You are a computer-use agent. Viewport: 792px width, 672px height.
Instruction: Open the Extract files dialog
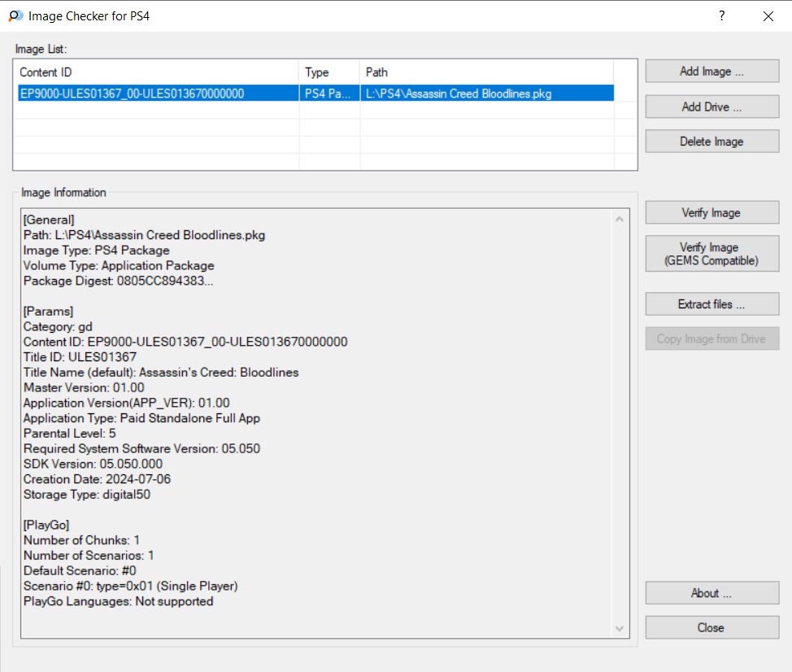711,304
